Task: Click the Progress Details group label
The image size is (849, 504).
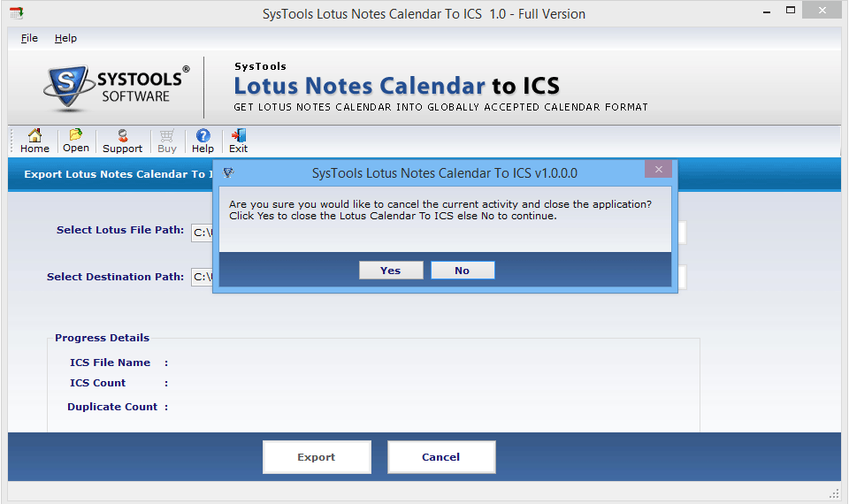Action: pyautogui.click(x=102, y=338)
